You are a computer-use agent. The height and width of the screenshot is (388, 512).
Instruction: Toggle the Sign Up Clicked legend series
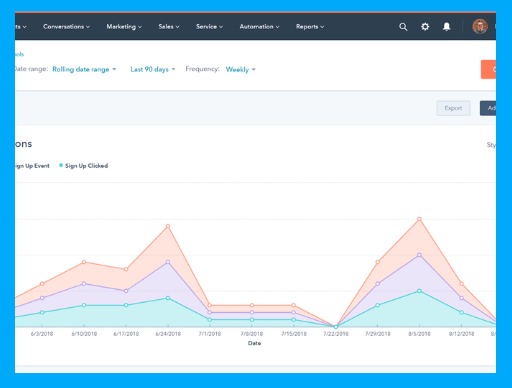point(83,166)
